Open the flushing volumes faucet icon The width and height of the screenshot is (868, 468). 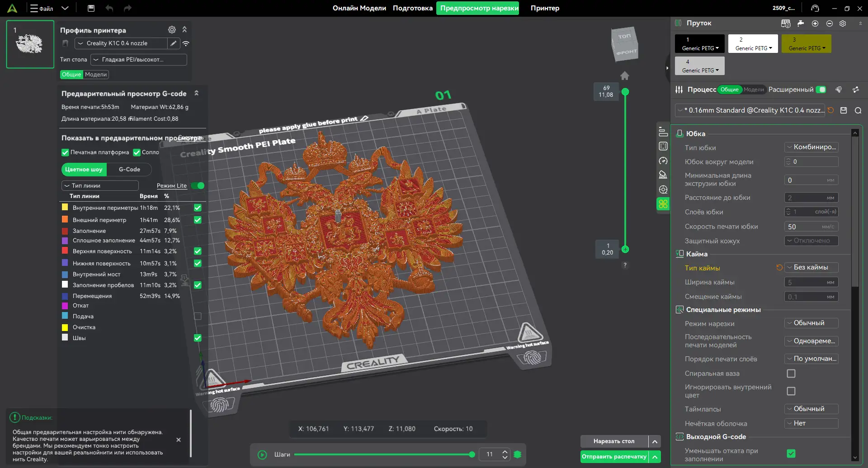tap(800, 23)
